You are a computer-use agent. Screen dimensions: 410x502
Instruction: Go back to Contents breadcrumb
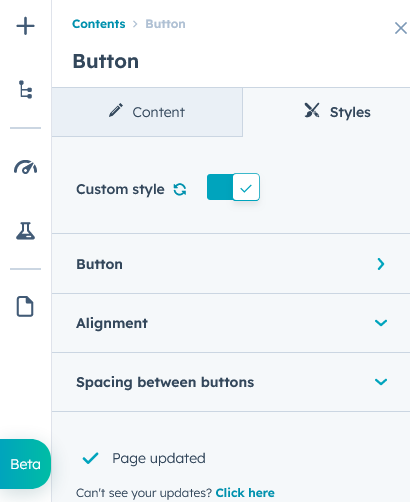99,24
